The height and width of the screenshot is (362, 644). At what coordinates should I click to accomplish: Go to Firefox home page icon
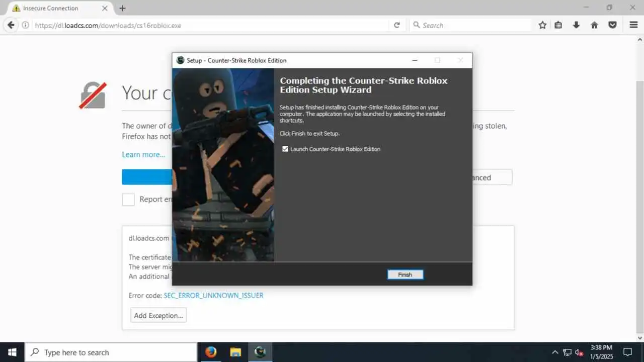pos(594,25)
